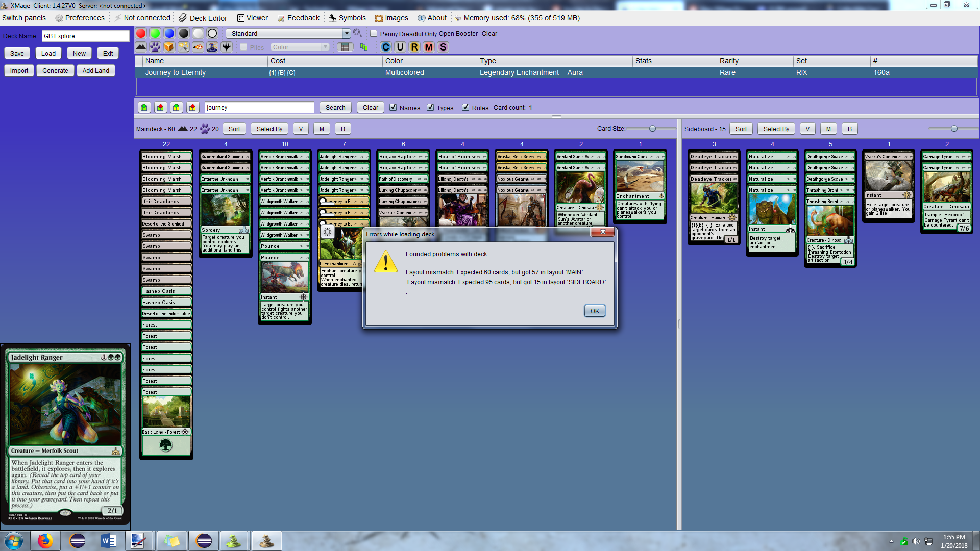Open Switch panels menu
This screenshot has width=980, height=551.
click(x=24, y=18)
